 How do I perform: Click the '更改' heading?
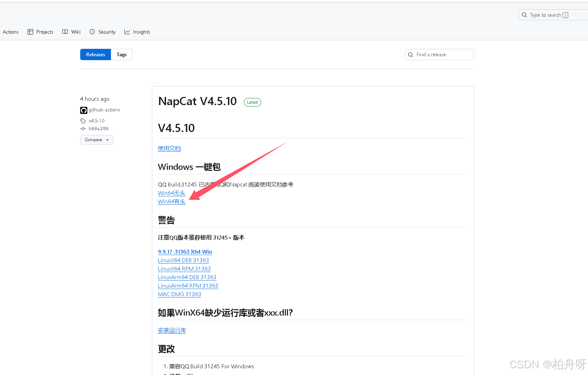[x=166, y=349]
